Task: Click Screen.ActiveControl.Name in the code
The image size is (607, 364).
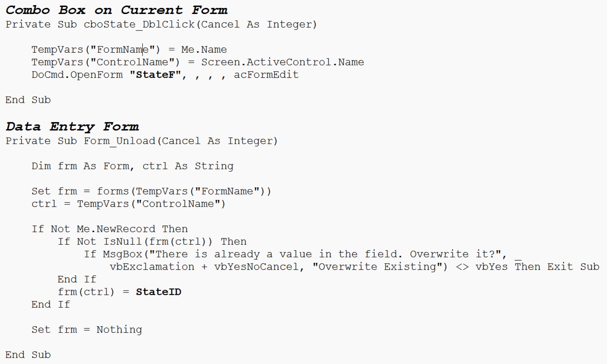Action: click(282, 62)
